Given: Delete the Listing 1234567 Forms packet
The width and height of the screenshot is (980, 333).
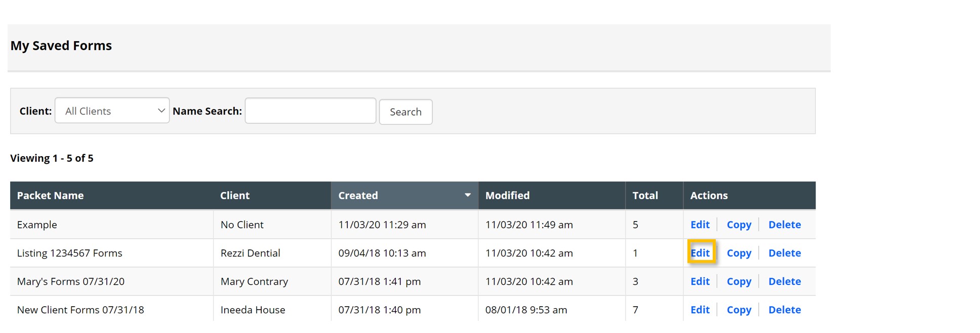Looking at the screenshot, I should click(784, 253).
